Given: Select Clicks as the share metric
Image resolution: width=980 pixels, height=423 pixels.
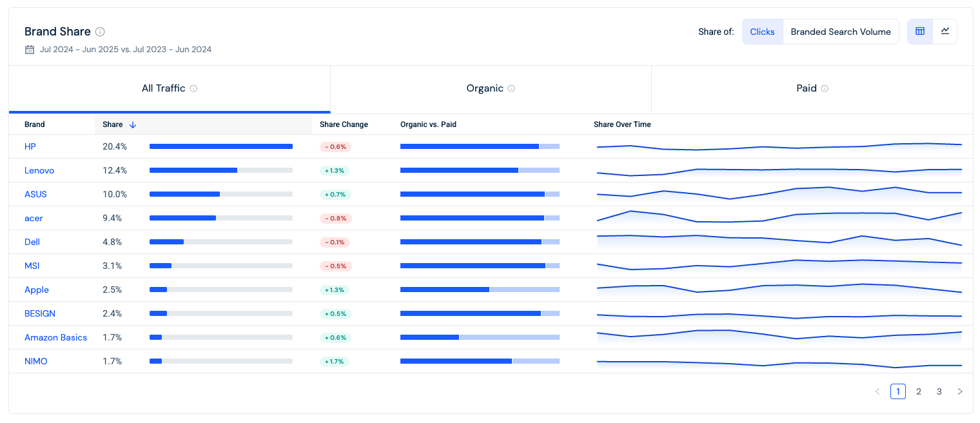Looking at the screenshot, I should click(763, 32).
